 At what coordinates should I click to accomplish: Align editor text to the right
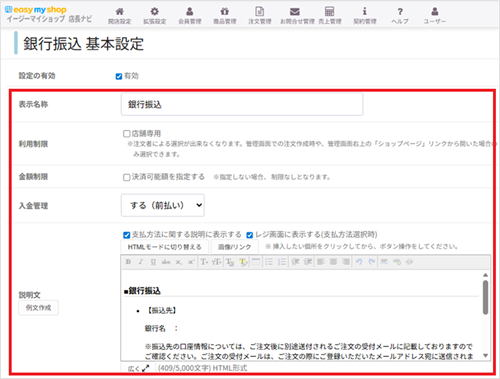click(346, 262)
